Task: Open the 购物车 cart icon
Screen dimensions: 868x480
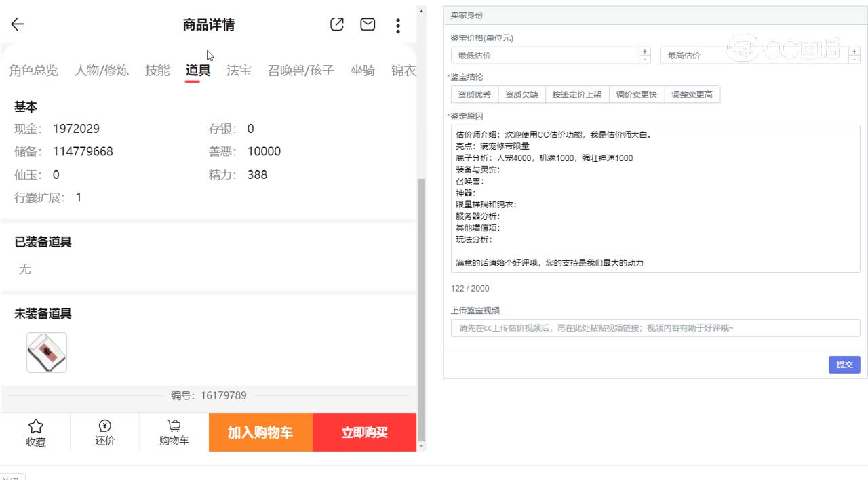Action: click(x=174, y=433)
